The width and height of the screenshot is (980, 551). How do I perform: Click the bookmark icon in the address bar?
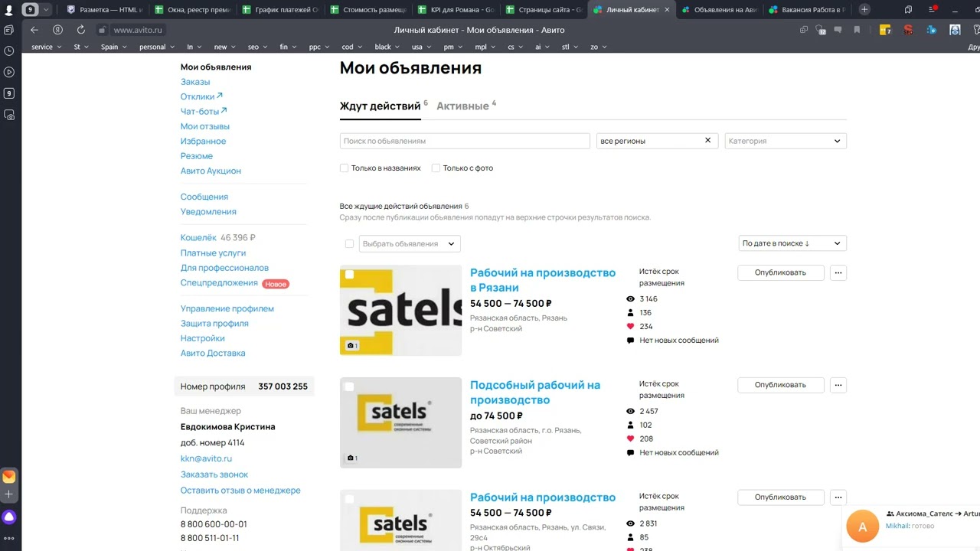(x=857, y=30)
